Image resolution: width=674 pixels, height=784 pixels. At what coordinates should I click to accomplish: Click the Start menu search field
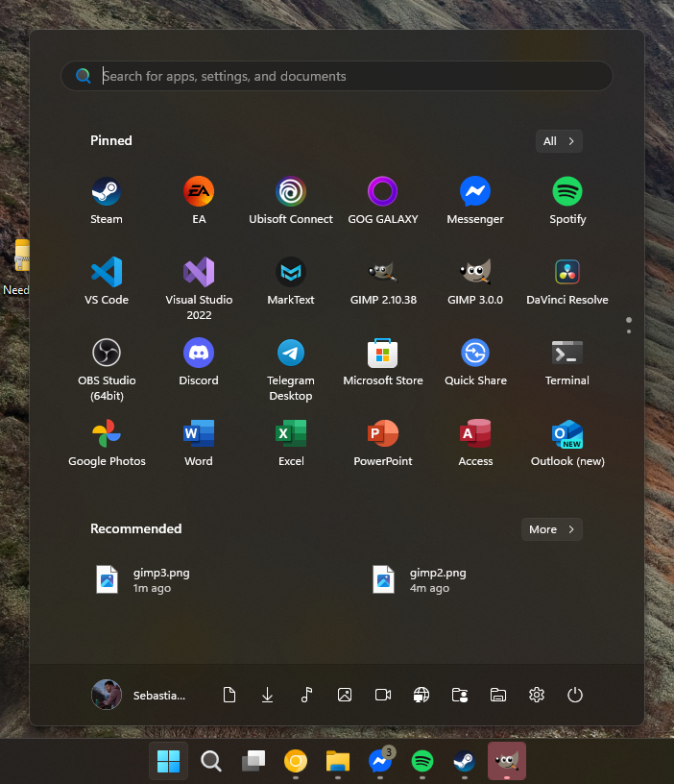(337, 76)
